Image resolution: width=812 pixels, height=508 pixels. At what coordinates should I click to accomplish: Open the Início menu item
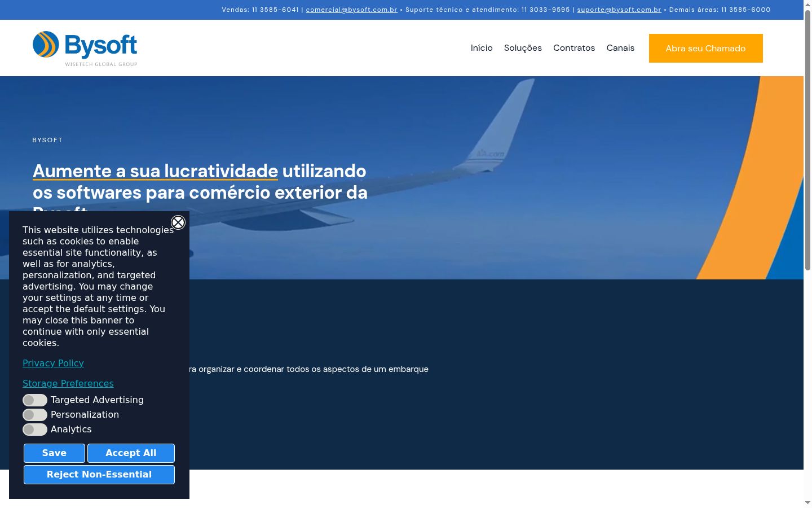click(x=482, y=48)
